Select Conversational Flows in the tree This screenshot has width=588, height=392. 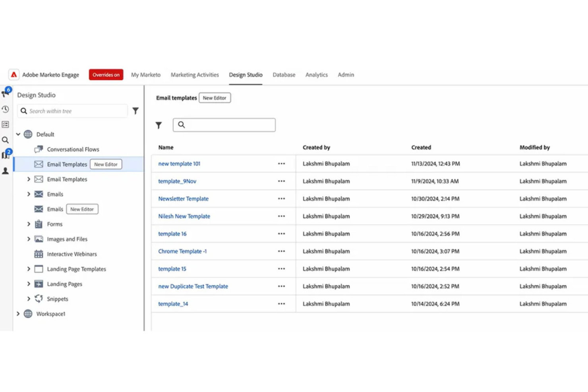point(73,149)
